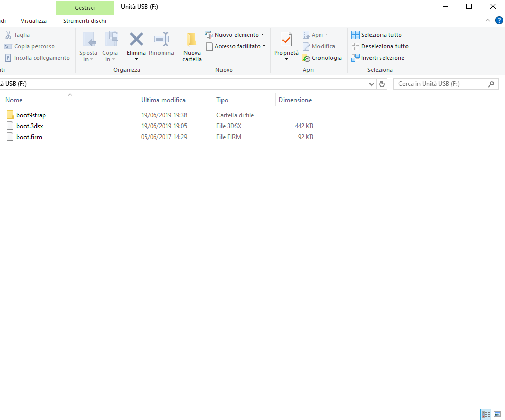Click the Apri icon
Viewport: 505px width, 420px height.
306,35
